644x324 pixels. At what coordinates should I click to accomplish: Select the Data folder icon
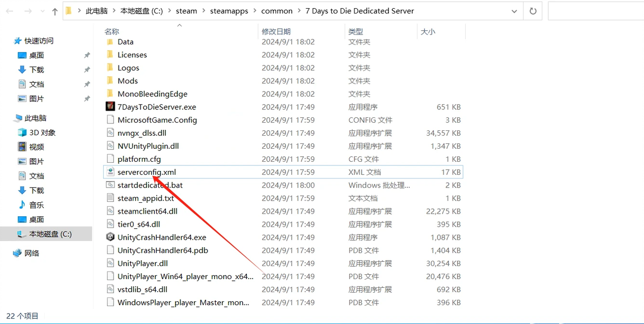tap(110, 42)
